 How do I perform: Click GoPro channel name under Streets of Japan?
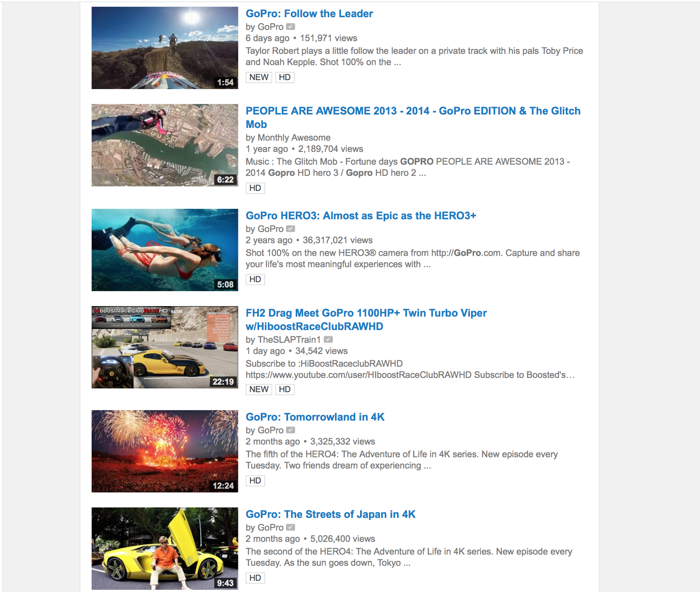click(x=270, y=527)
